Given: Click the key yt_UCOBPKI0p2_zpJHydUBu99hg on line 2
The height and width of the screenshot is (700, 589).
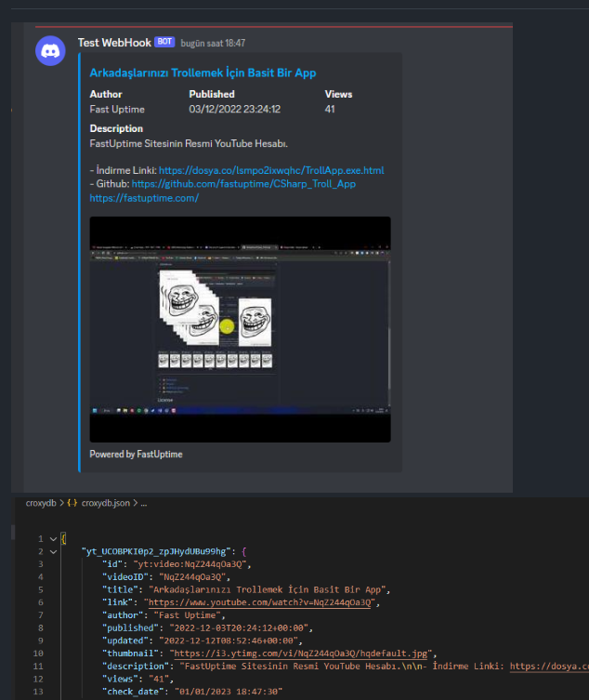Looking at the screenshot, I should point(156,552).
